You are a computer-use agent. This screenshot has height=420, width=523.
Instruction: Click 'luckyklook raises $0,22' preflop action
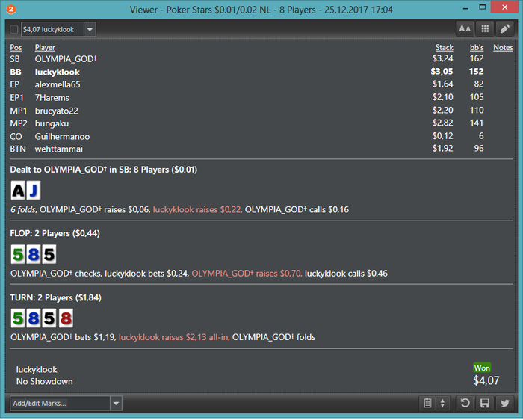197,209
